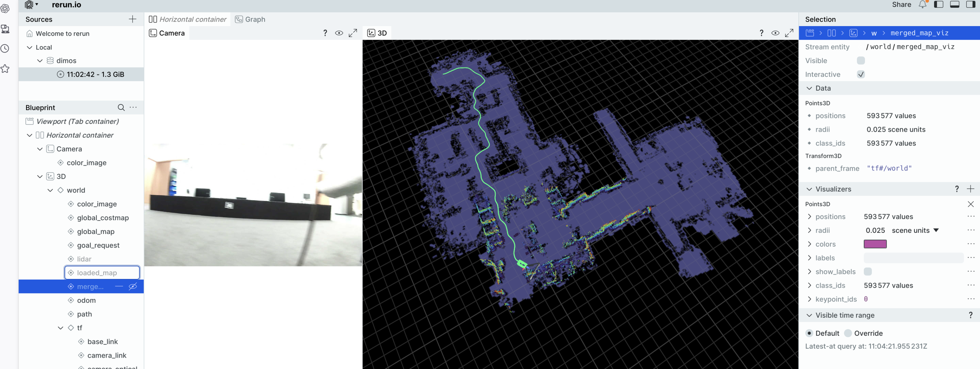Screen dimensions: 980x369
Task: Select the 3D view tab
Action: click(377, 33)
